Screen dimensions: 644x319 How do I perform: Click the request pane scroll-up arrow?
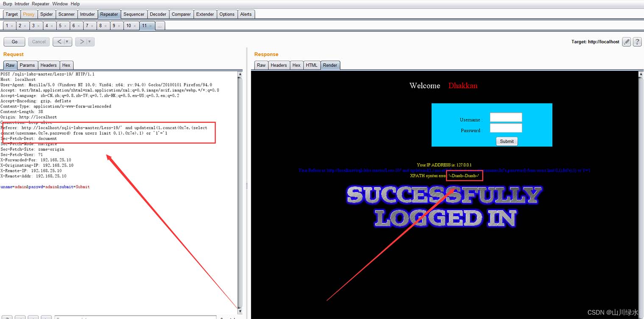pyautogui.click(x=240, y=75)
